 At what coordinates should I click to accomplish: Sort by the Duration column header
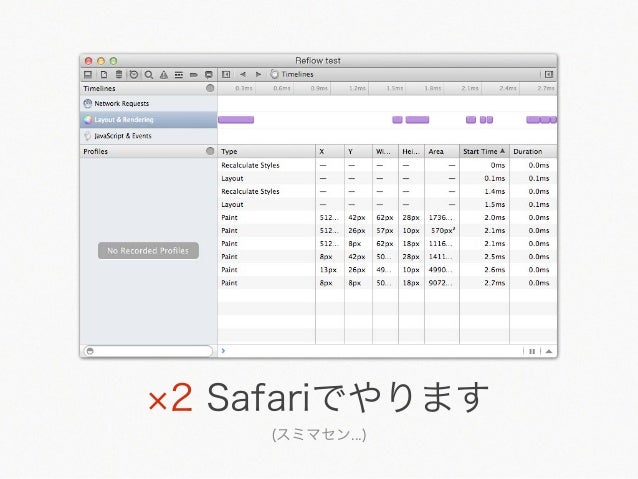533,151
